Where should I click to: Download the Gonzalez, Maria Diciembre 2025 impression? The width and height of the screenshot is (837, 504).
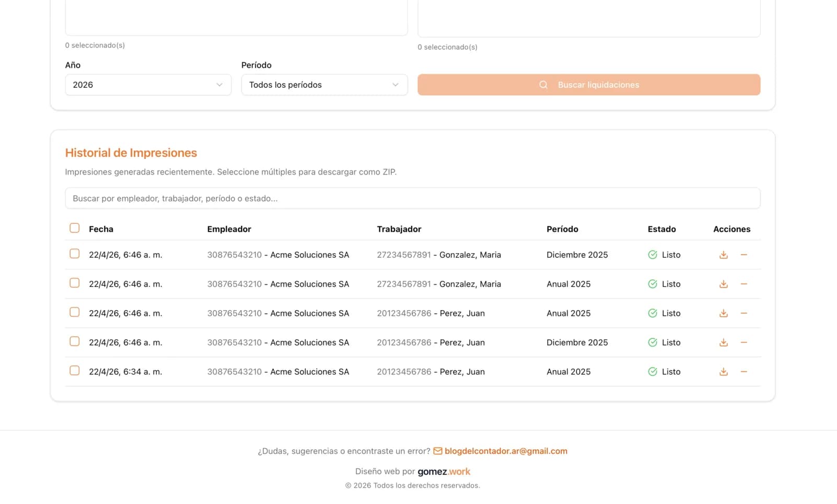[x=723, y=255]
